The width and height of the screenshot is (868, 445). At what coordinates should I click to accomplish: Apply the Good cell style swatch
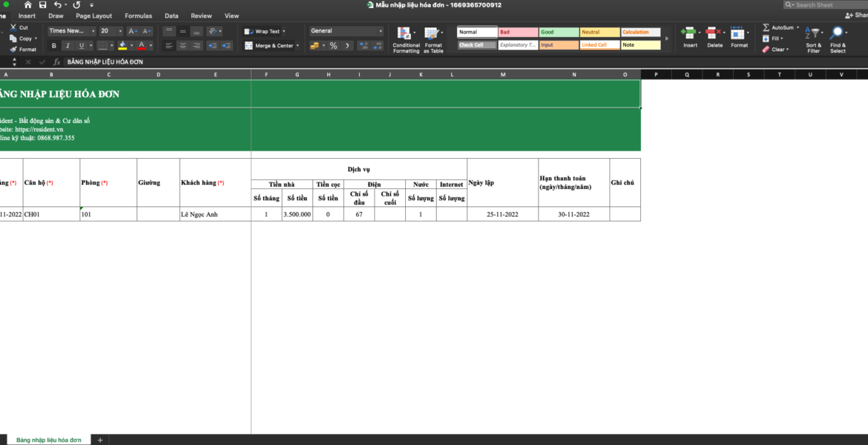coord(558,32)
